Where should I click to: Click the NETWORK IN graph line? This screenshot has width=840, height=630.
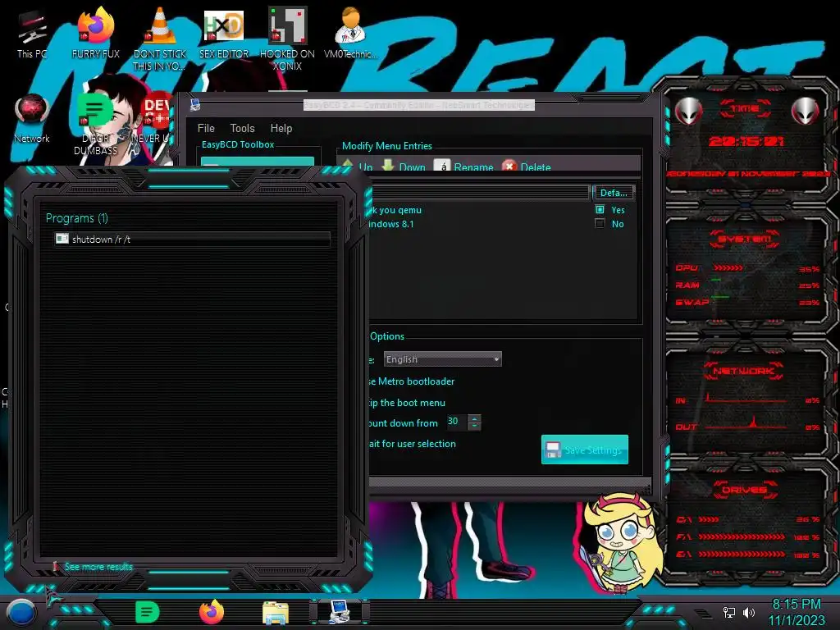(x=746, y=399)
